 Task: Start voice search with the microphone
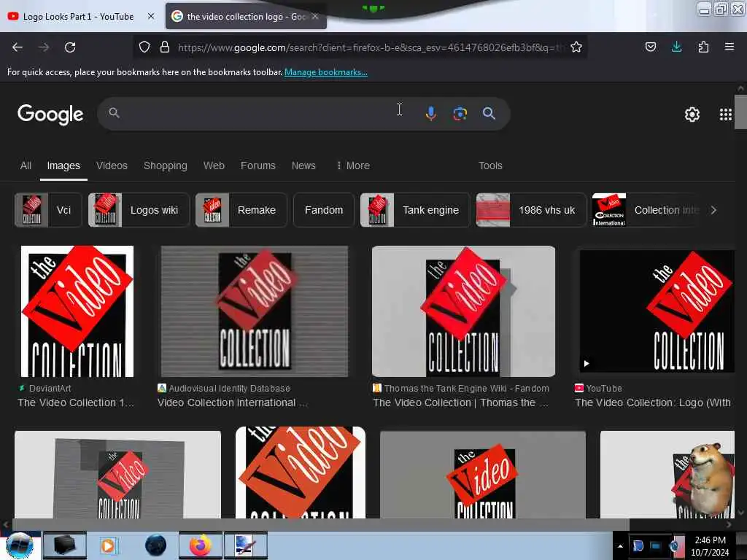coord(430,113)
